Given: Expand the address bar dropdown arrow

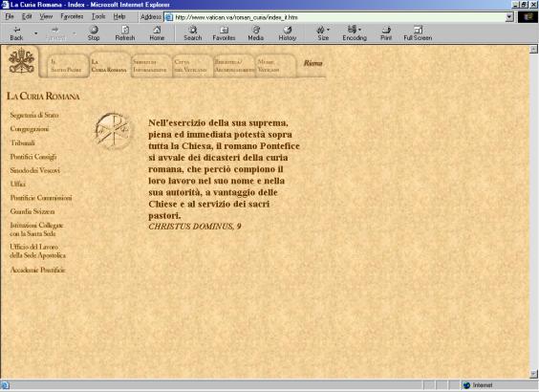Looking at the screenshot, I should (x=509, y=17).
